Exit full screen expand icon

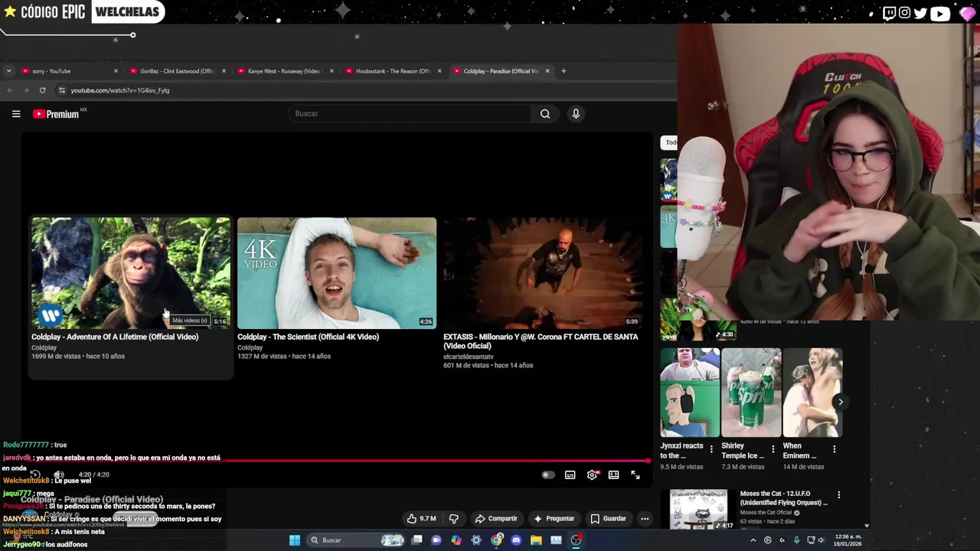(635, 475)
